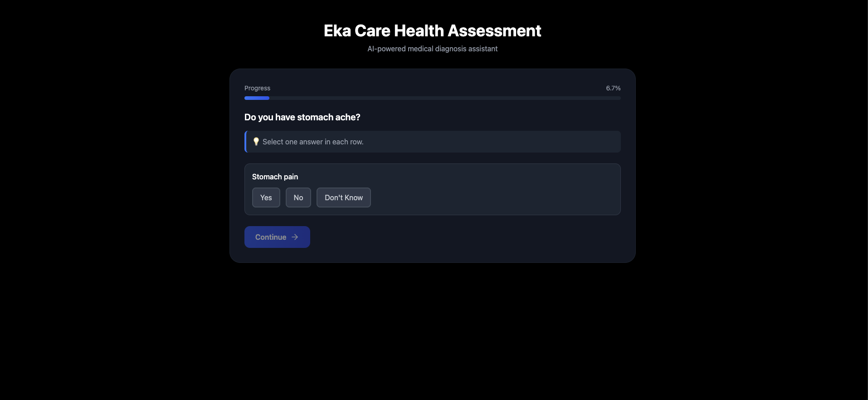Image resolution: width=868 pixels, height=400 pixels.
Task: Click the lightbulb hint icon
Action: (256, 142)
